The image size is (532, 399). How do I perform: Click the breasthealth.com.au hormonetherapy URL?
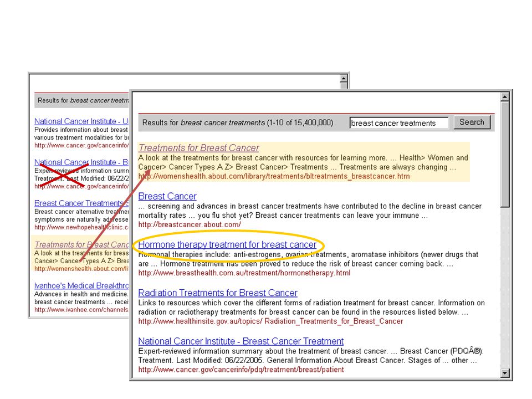click(244, 273)
